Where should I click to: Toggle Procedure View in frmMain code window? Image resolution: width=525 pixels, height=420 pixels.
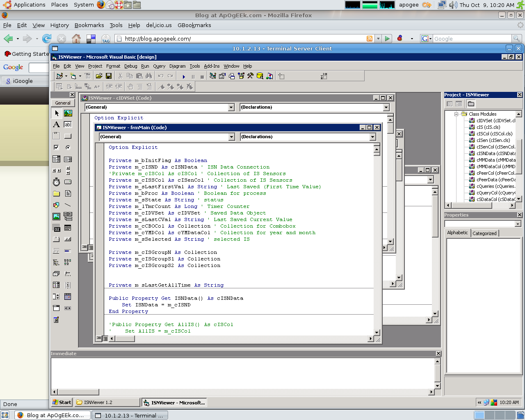pyautogui.click(x=98, y=339)
